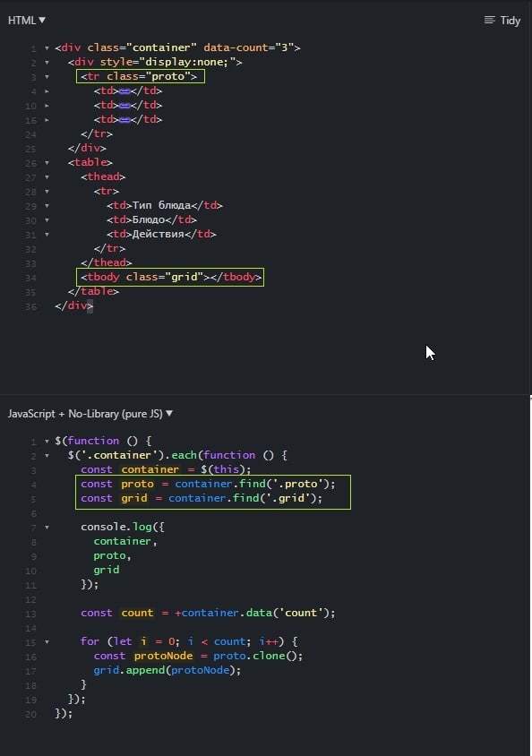Click the 'count' variable on JS line 13
This screenshot has width=532, height=756.
tap(137, 614)
